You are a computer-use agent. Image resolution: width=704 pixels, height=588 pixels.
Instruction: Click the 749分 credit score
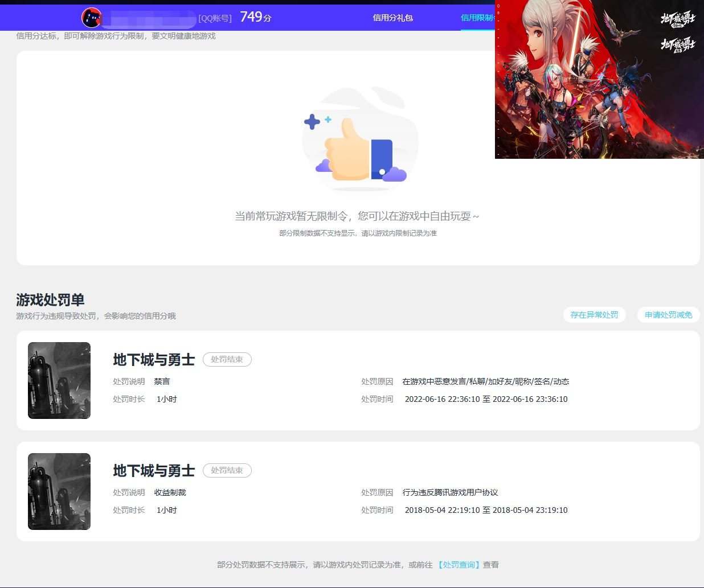(x=256, y=17)
